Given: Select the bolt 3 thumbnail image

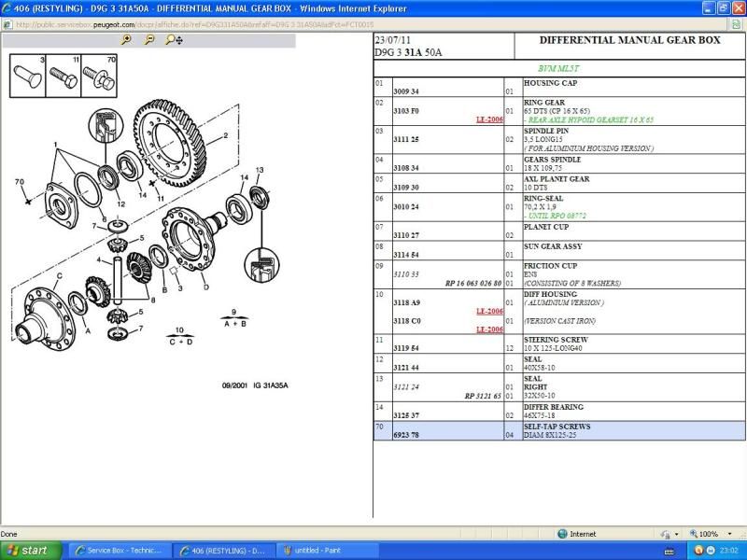Looking at the screenshot, I should coord(28,76).
